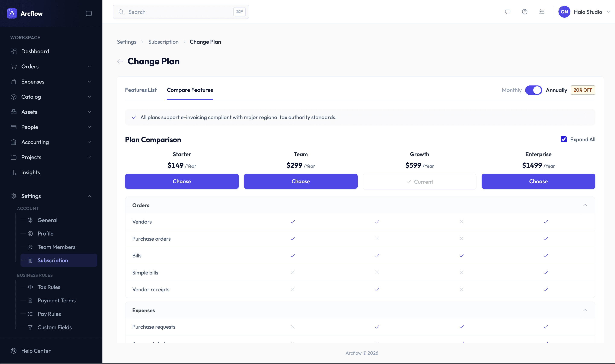Open the checklist tasks icon
Viewport: 615px width, 364px height.
pos(542,12)
